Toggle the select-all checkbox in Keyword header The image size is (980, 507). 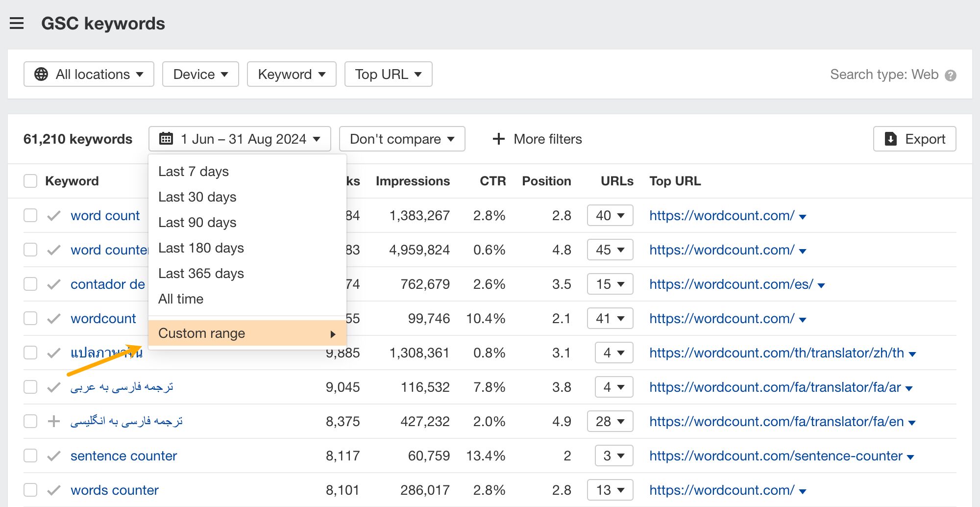30,181
